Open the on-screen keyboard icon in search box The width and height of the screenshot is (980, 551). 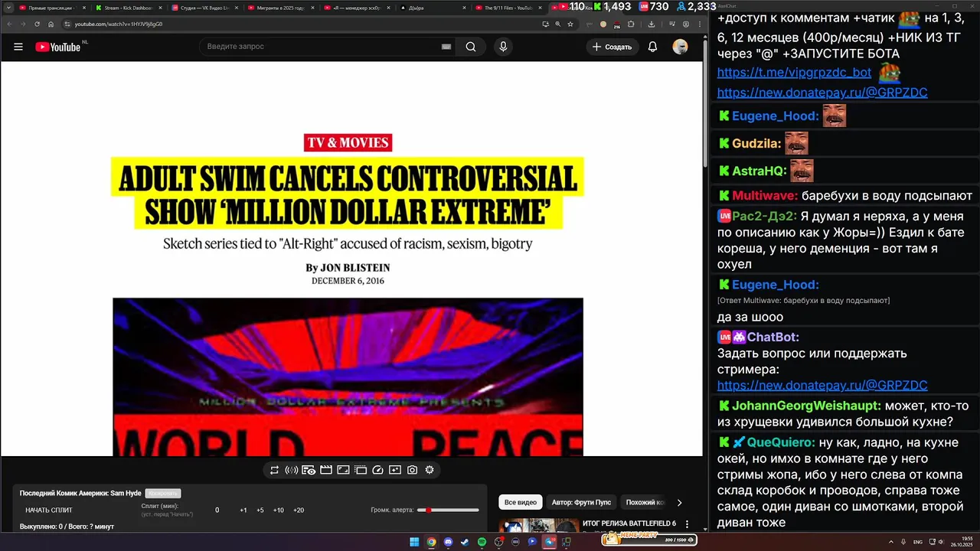tap(446, 47)
